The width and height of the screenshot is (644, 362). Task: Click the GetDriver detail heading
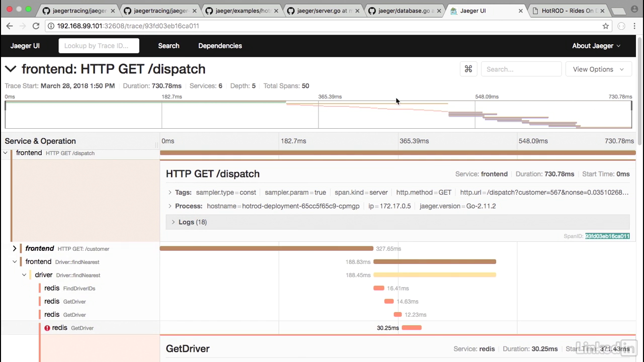coord(188,348)
